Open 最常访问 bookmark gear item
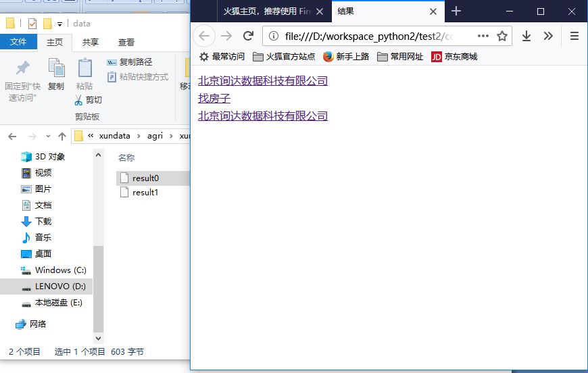Screen dimensions: 588x373 pyautogui.click(x=222, y=57)
